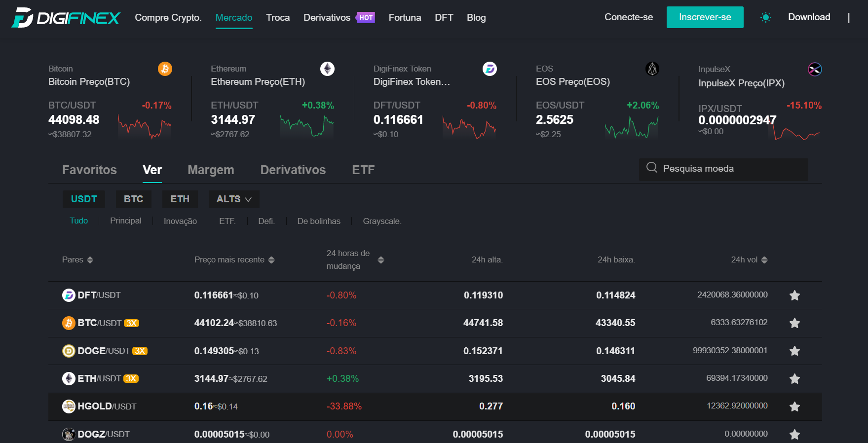
Task: Select the ETH market button
Action: [x=180, y=199]
